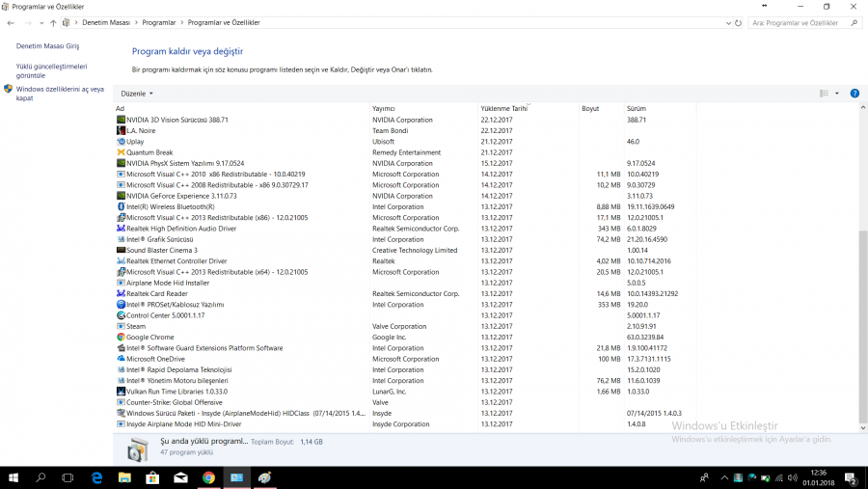Open taskbar search magnifier

click(41, 477)
